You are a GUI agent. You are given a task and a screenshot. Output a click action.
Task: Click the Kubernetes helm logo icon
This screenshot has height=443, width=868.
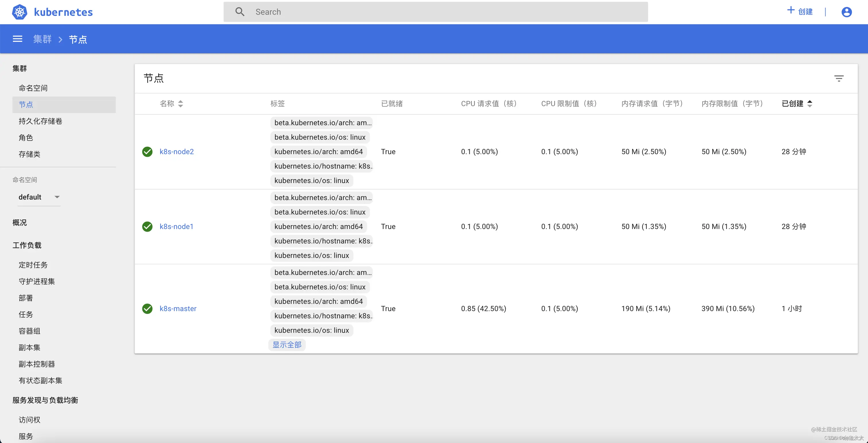[20, 12]
